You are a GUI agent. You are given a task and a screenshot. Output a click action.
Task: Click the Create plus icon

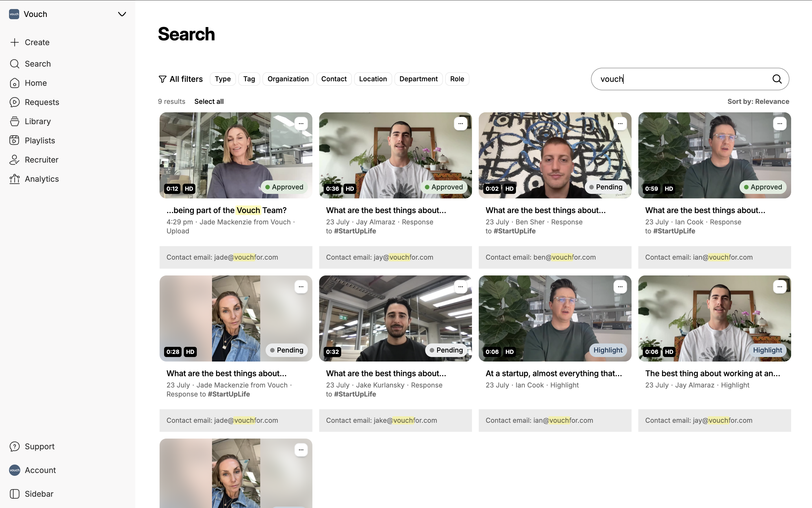14,42
